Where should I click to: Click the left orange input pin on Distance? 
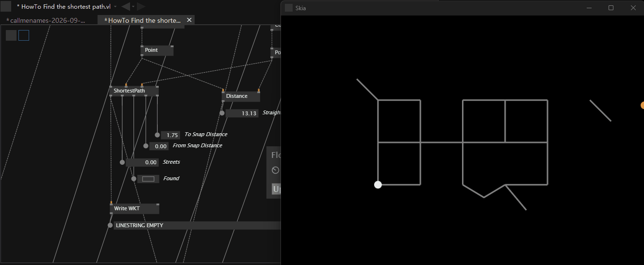223,90
